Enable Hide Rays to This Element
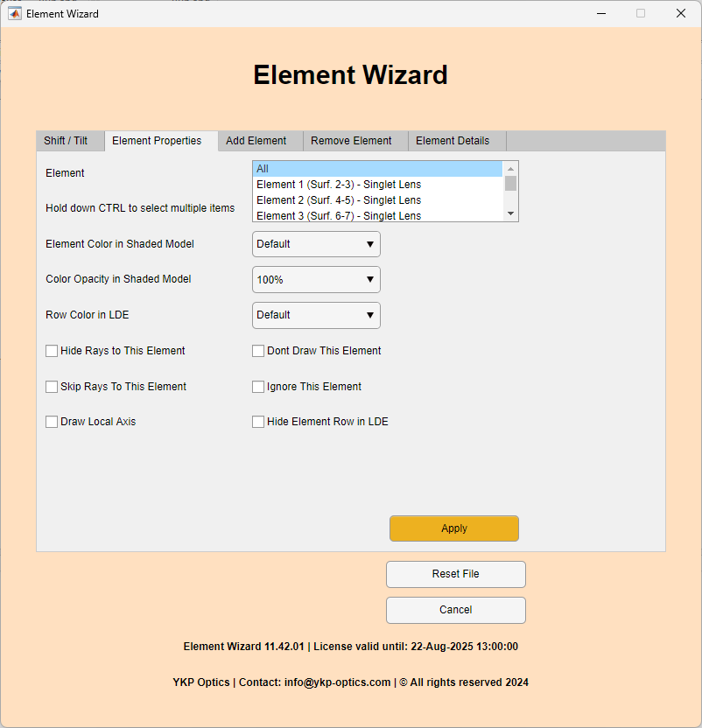This screenshot has width=702, height=728. tap(51, 350)
